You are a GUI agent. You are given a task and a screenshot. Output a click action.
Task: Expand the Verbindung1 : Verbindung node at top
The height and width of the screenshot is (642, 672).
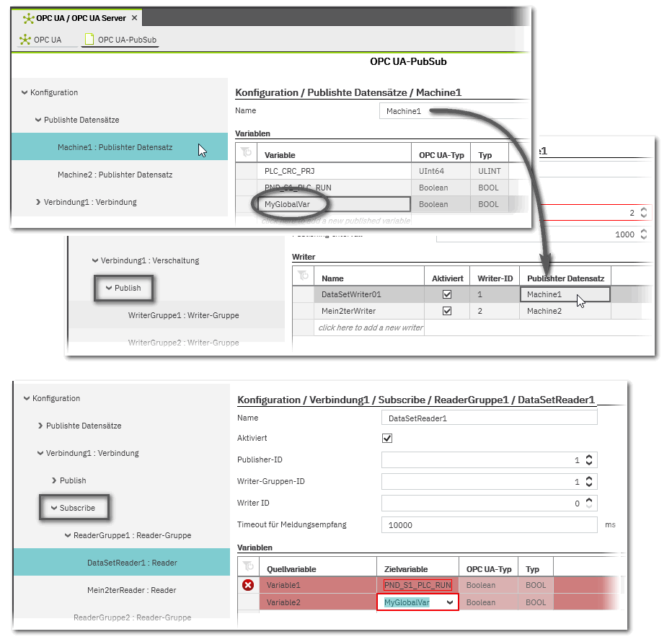(x=37, y=202)
